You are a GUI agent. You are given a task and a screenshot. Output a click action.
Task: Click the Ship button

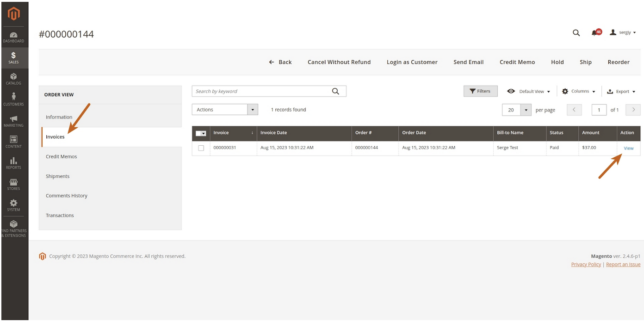click(x=586, y=62)
